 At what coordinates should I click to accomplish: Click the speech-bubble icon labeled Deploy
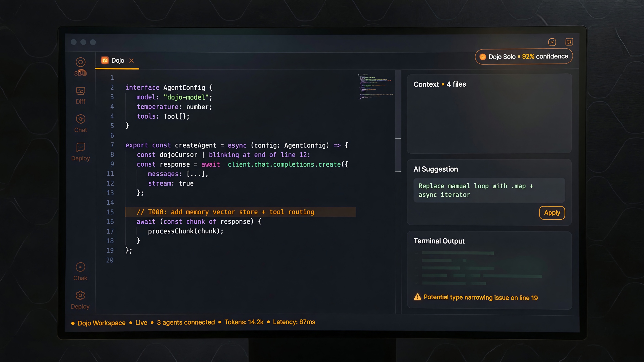point(80,147)
